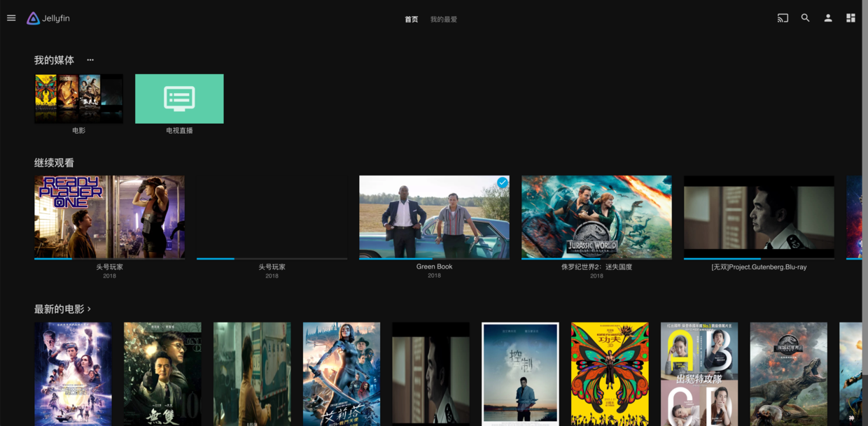Screen dimensions: 868x426
Task: Click the [无双]Project.Gutenberg.Blu-ray title
Action: (759, 267)
